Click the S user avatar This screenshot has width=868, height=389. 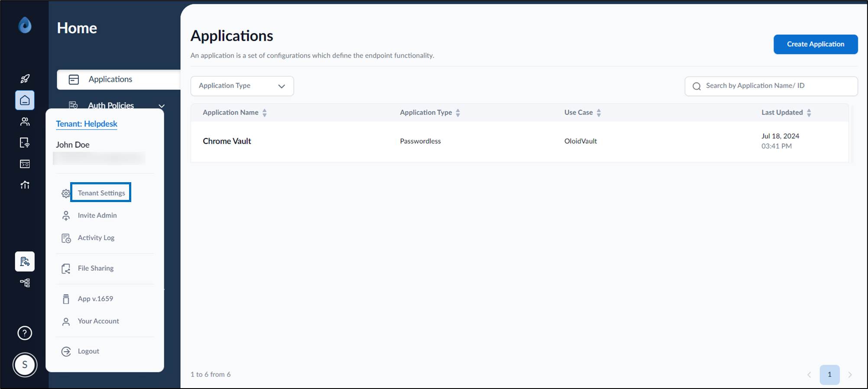25,365
